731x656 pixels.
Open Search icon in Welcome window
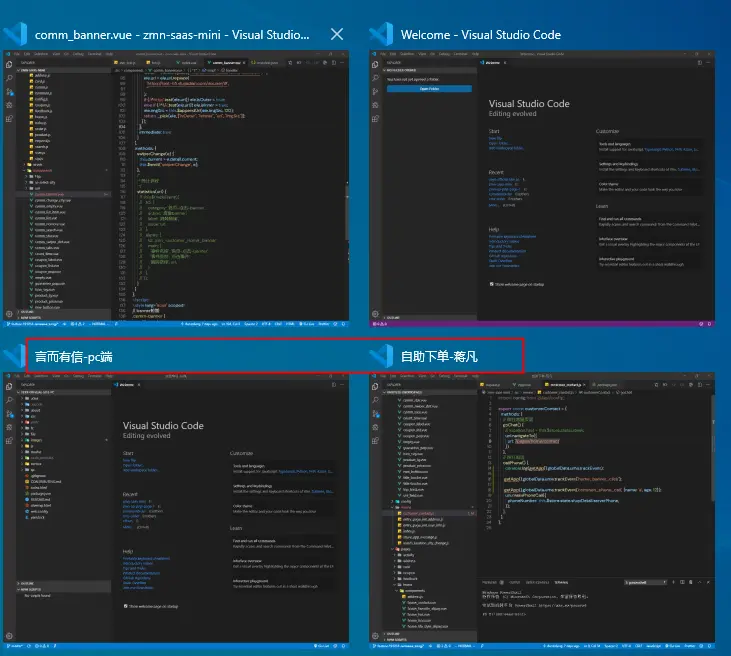tap(375, 78)
